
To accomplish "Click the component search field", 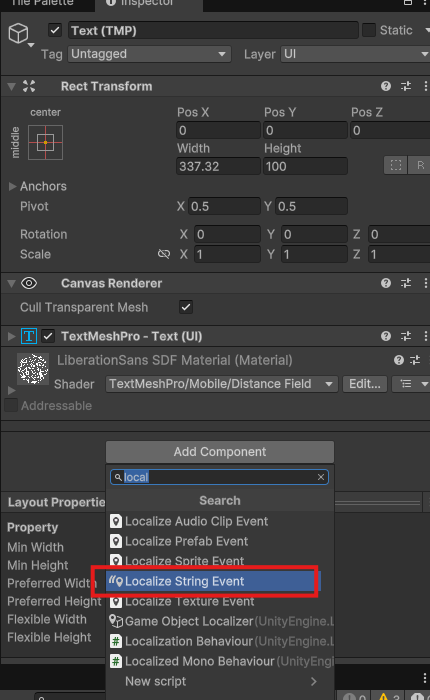I will [219, 477].
